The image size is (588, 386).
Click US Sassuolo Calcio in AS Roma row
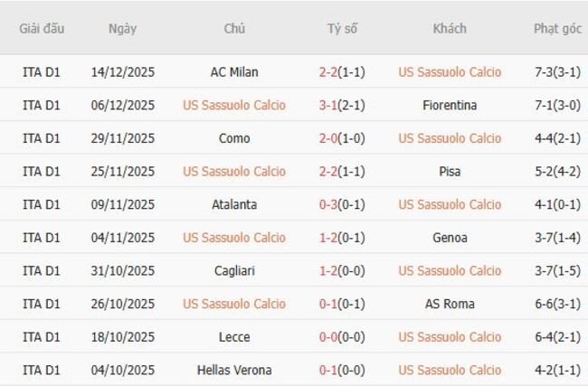coord(234,304)
